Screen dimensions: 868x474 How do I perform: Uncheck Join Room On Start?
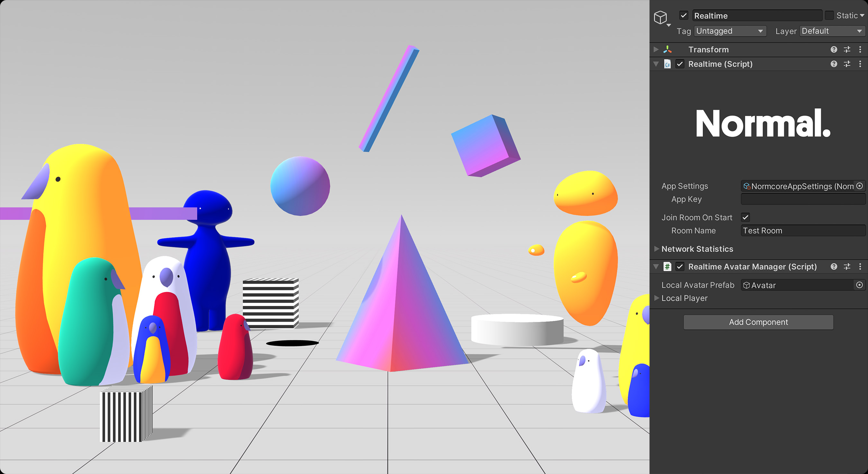click(x=745, y=217)
